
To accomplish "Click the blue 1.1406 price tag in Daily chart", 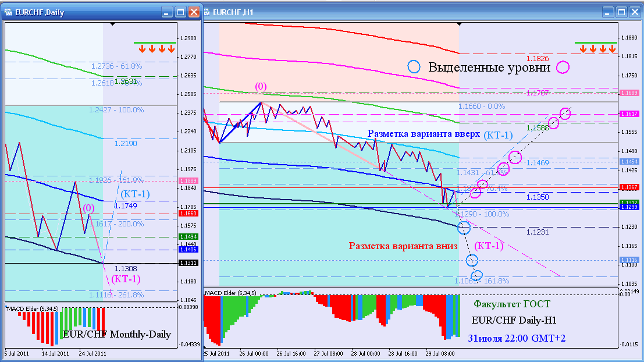I will 188,250.
